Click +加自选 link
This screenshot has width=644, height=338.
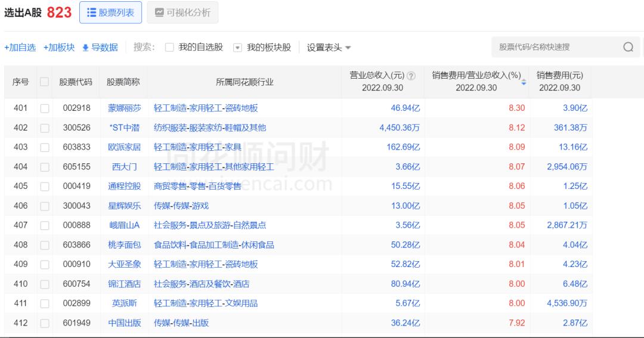[20, 47]
